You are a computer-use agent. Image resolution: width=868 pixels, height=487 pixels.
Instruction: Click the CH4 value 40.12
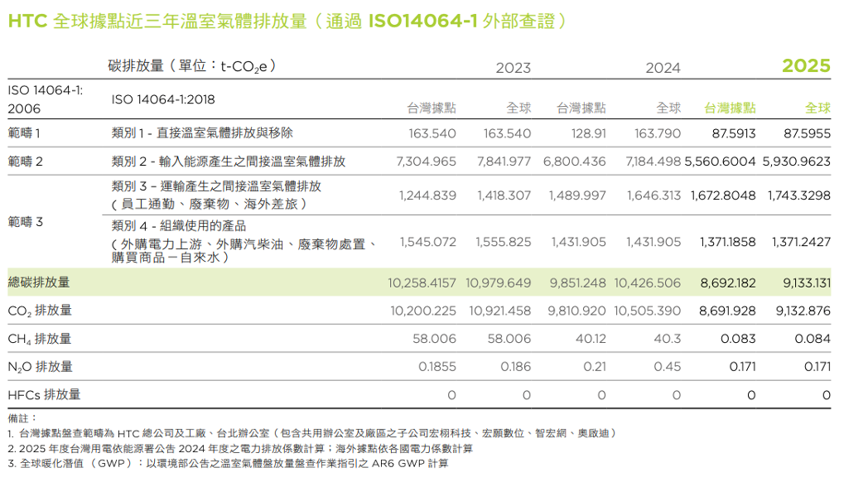click(x=591, y=339)
